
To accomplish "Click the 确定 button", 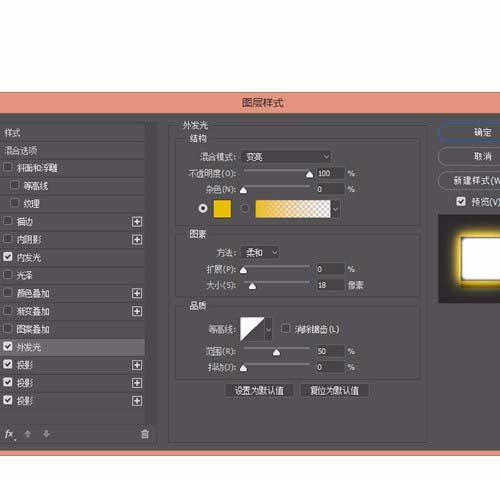I will coord(469,132).
